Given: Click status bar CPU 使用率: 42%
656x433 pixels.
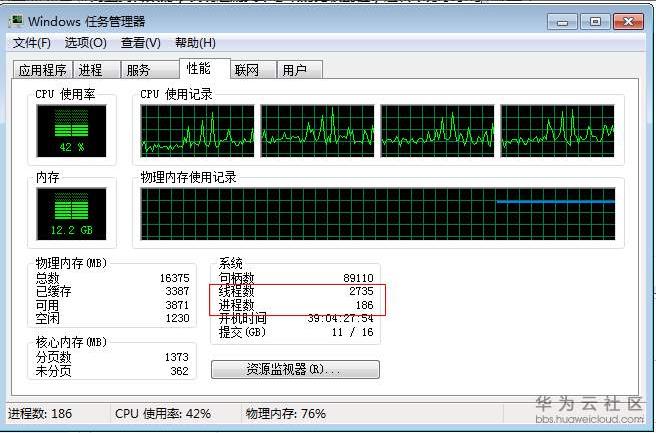Looking at the screenshot, I should point(163,414).
